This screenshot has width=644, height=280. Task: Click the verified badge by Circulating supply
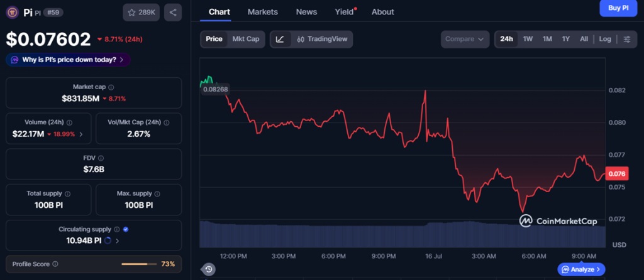pyautogui.click(x=126, y=230)
